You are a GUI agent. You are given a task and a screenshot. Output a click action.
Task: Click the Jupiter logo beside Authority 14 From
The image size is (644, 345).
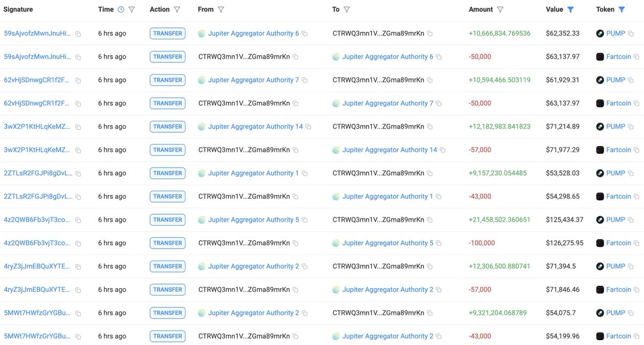pos(202,127)
